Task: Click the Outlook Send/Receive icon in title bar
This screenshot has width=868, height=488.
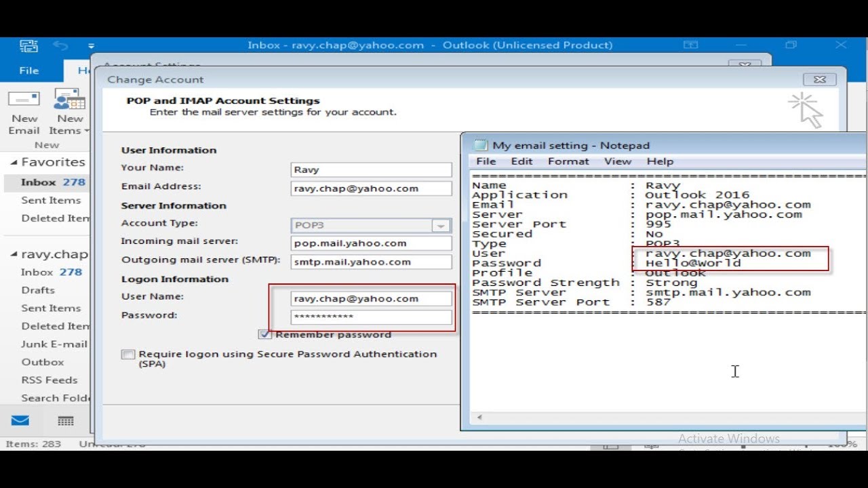Action: (x=29, y=45)
